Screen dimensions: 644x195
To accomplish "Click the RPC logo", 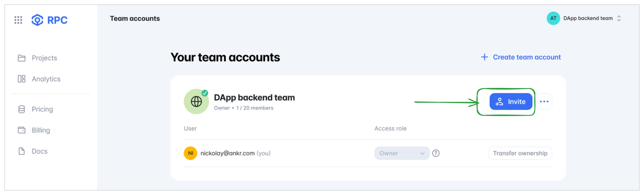I will (x=50, y=20).
